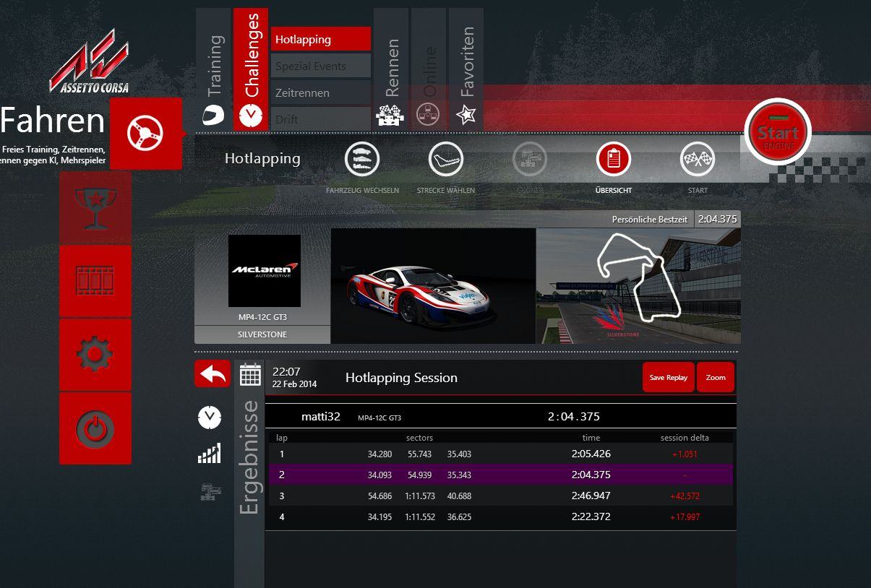
Task: Click the Assetto Corsa logo
Action: 90,61
